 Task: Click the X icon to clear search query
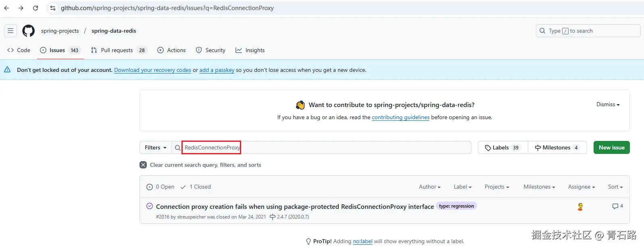click(x=143, y=165)
